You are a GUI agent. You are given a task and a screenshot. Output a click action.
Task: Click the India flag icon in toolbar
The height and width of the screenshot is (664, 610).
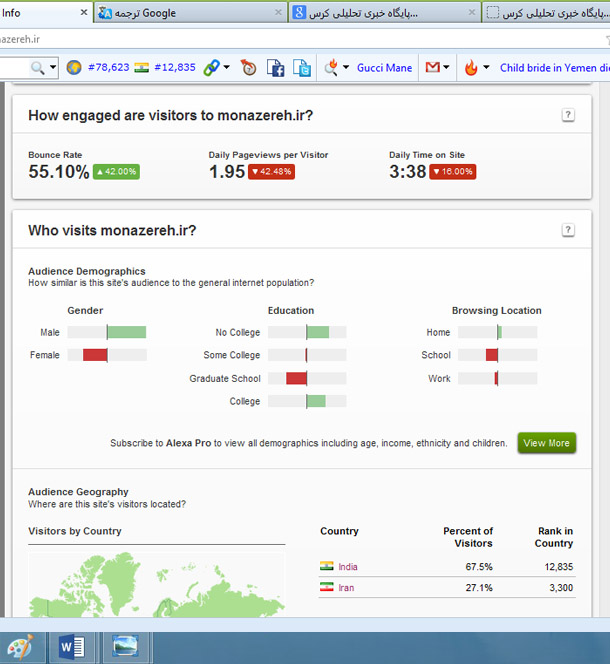[141, 67]
